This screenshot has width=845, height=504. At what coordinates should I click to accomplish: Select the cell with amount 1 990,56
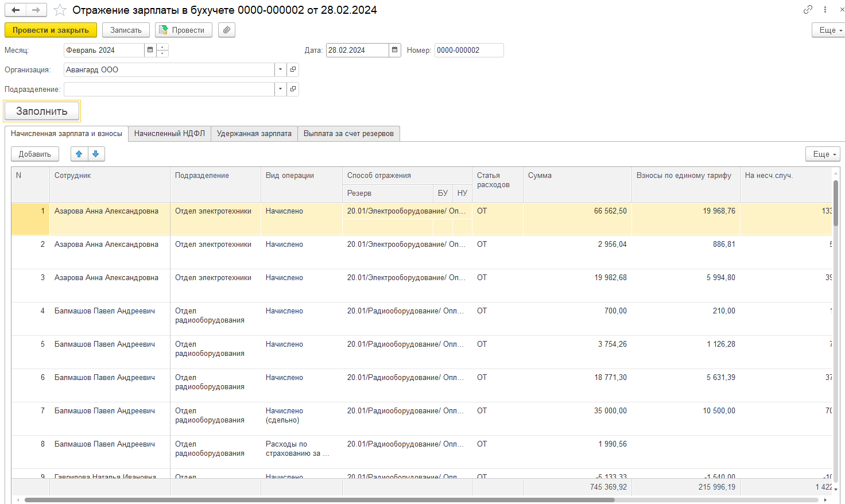point(577,452)
